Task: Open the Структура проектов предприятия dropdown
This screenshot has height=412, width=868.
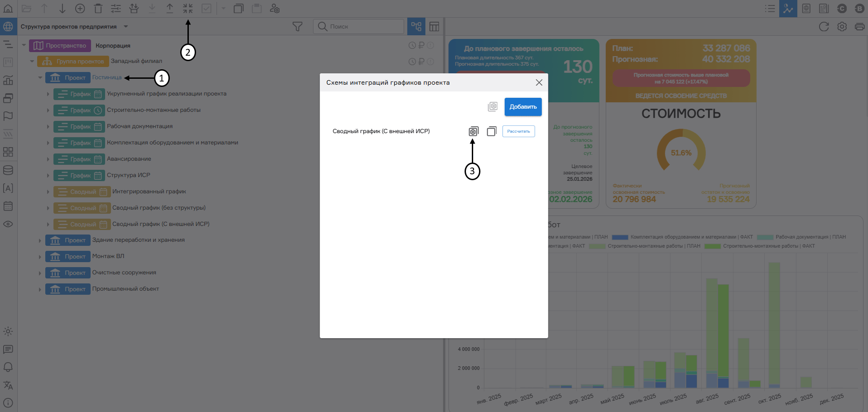Action: pyautogui.click(x=126, y=27)
